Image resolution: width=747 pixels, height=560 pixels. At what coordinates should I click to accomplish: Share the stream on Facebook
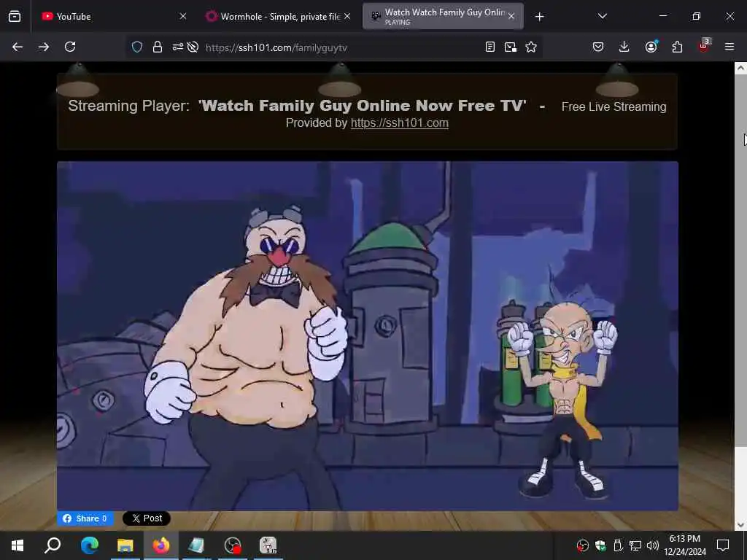(x=85, y=518)
